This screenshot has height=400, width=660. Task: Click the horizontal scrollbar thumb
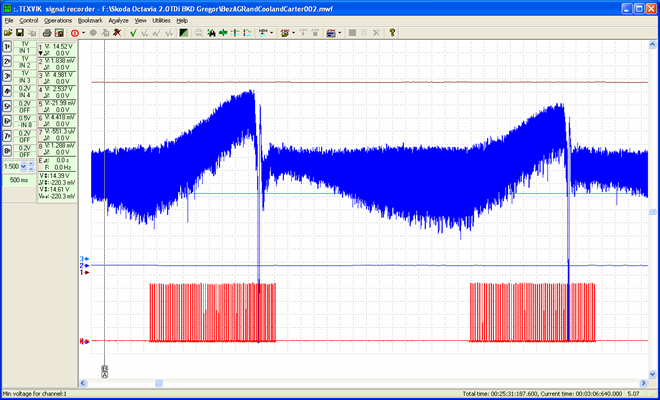pos(159,383)
